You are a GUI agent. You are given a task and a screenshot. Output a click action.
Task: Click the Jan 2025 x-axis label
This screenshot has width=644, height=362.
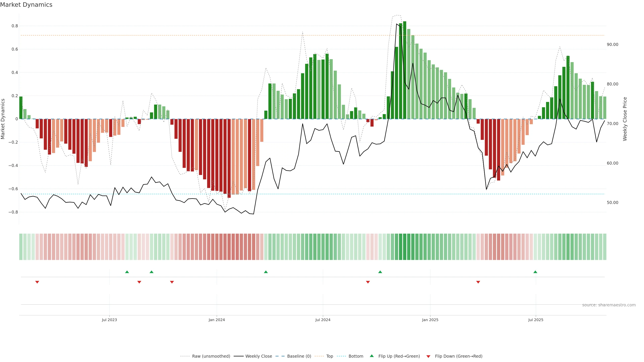pyautogui.click(x=430, y=320)
